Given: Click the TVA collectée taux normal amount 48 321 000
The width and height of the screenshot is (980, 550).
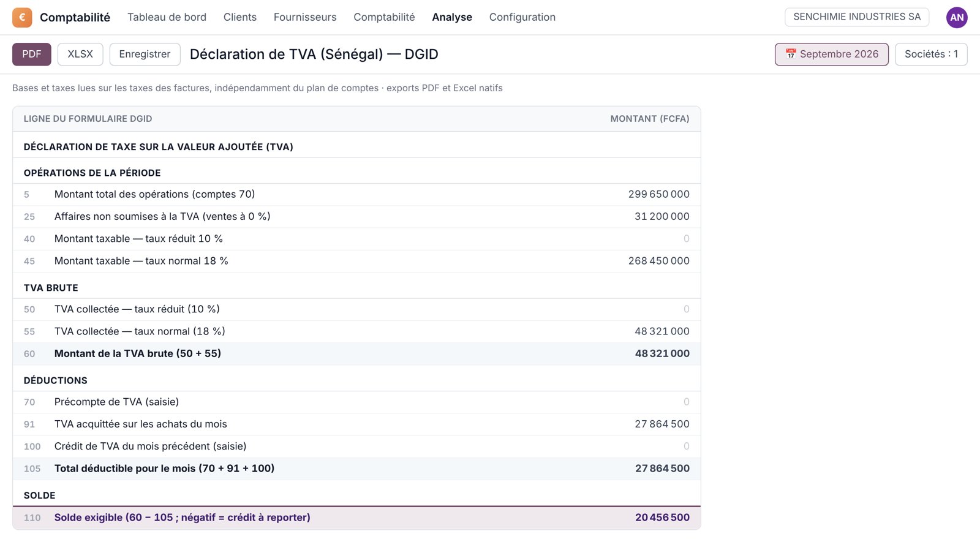Looking at the screenshot, I should pos(662,331).
